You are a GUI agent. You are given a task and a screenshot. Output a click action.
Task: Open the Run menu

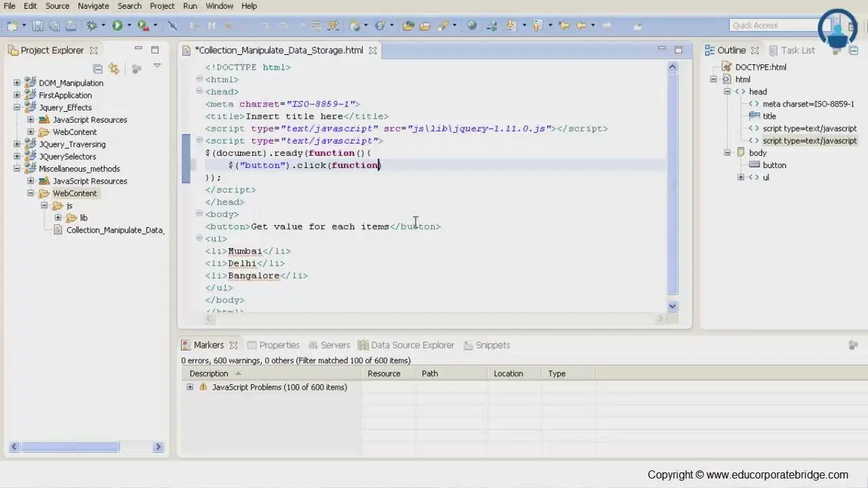(x=190, y=6)
